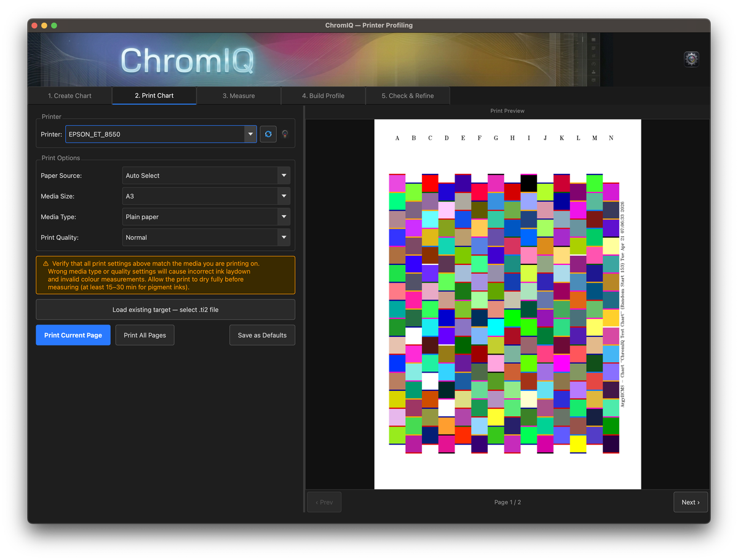Save the settings with Save as Defaults

click(262, 335)
